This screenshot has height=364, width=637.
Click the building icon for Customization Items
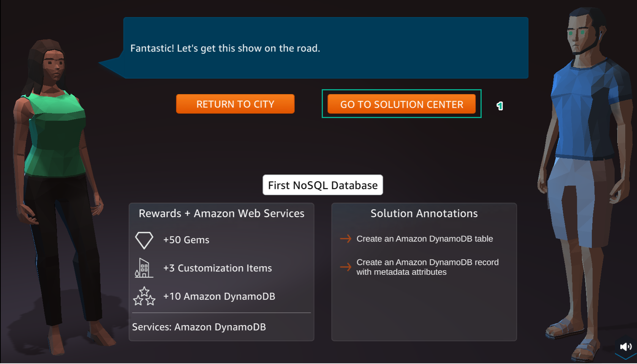(144, 268)
